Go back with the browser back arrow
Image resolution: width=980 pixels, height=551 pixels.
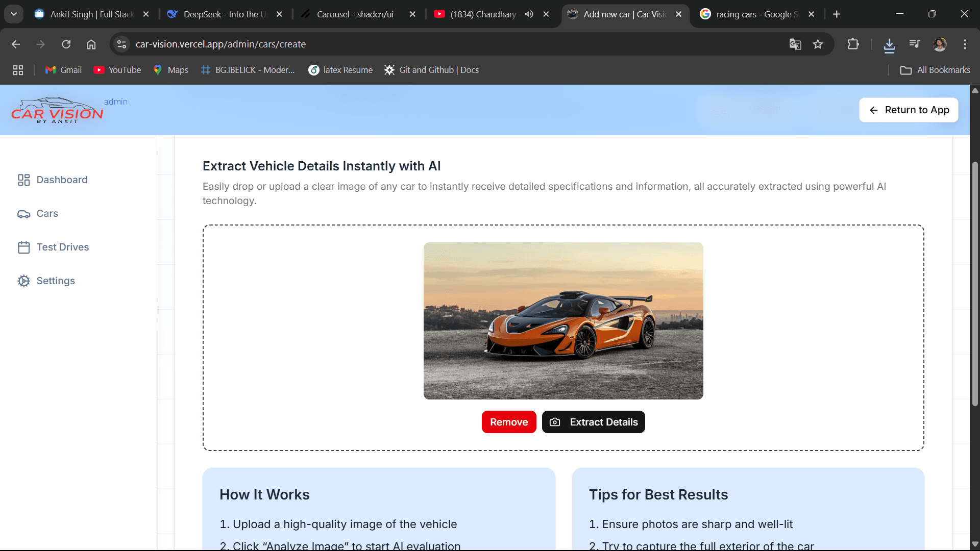[16, 44]
